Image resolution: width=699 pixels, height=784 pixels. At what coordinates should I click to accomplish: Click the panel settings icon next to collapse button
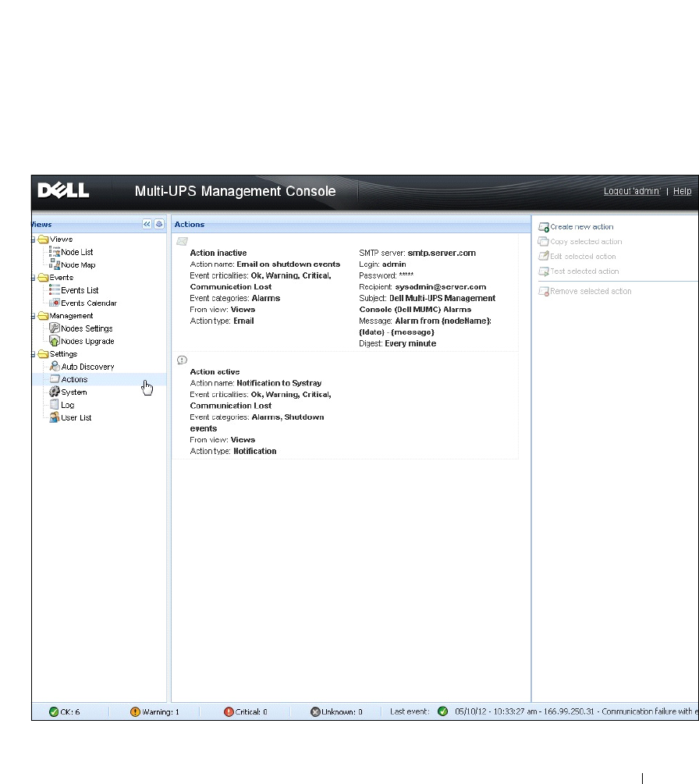(x=159, y=224)
